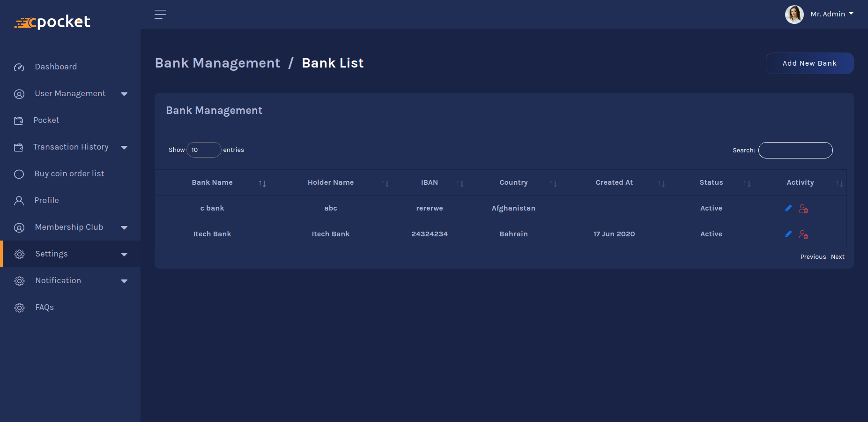Click the delete icon for Itech Bank row
Viewport: 868px width, 422px height.
tap(803, 234)
